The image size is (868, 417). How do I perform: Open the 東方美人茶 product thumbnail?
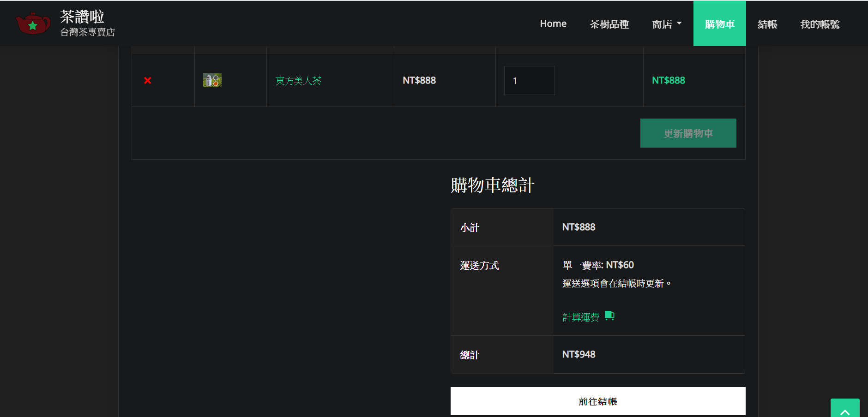[212, 81]
